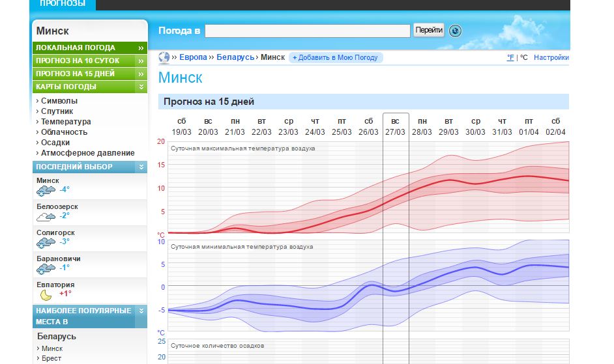The height and width of the screenshot is (364, 614).
Task: Collapse the Наиболее популярные места panel
Action: (x=141, y=311)
